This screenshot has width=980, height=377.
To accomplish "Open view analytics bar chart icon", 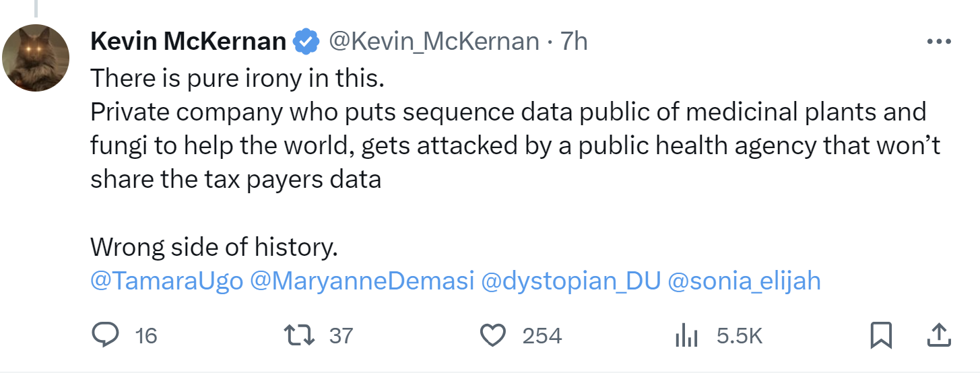I will tap(686, 335).
